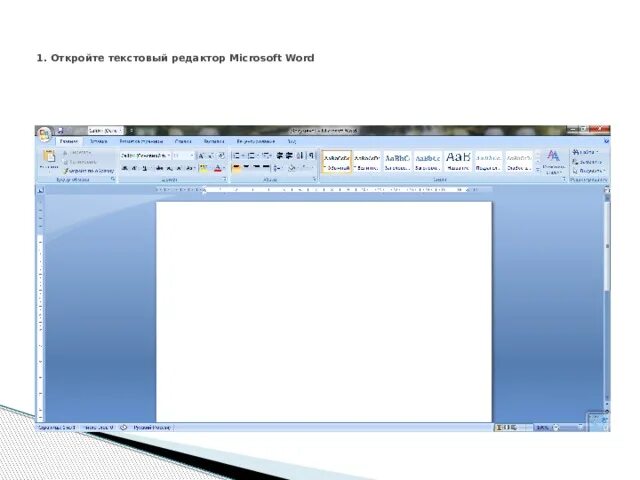Click the Shading paint bucket icon
640x480 pixels.
(x=292, y=168)
